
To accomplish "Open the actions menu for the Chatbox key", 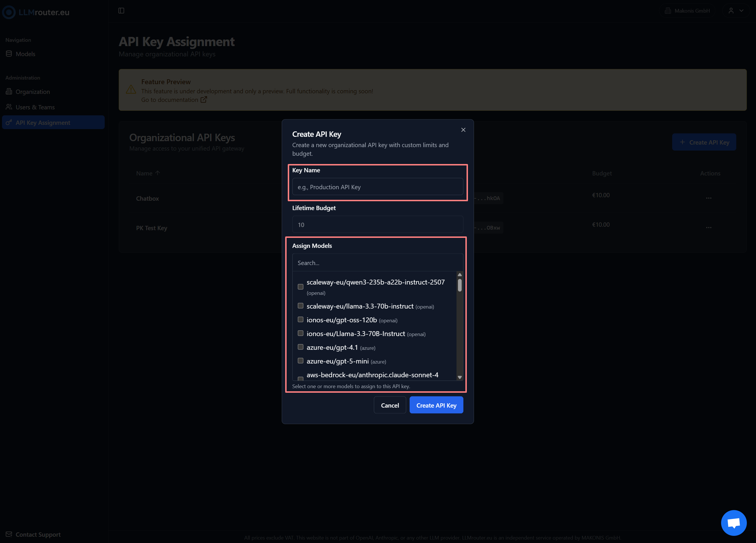I will click(709, 198).
